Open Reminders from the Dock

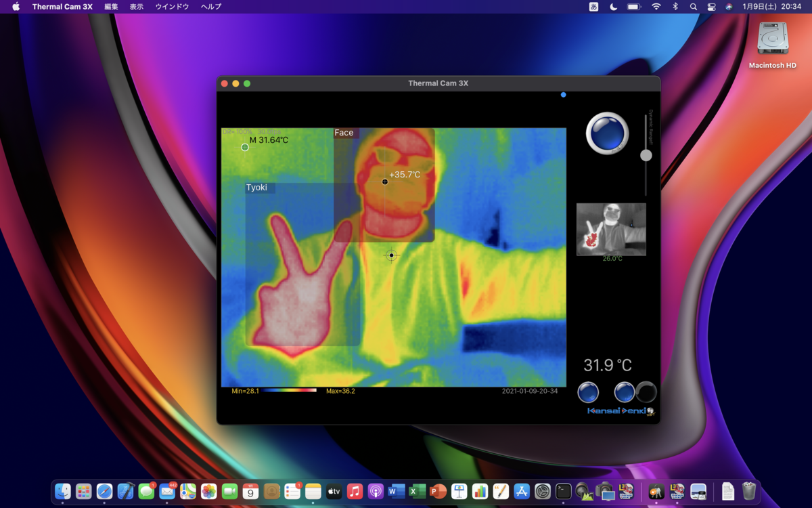tap(292, 491)
